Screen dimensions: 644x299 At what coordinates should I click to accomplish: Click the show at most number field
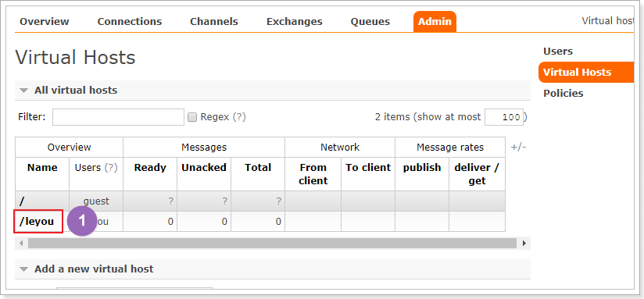click(504, 117)
